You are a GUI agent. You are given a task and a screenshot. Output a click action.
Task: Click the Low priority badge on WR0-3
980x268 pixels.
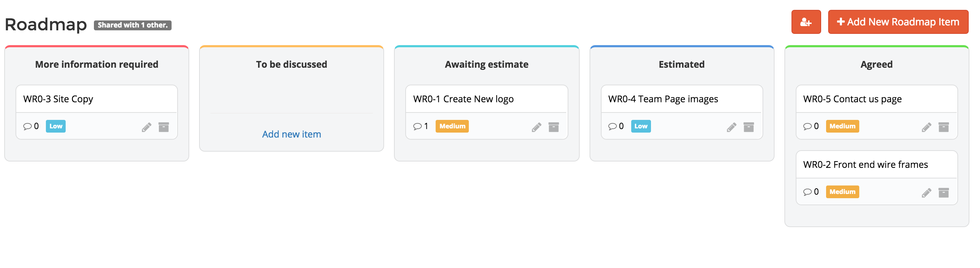55,126
